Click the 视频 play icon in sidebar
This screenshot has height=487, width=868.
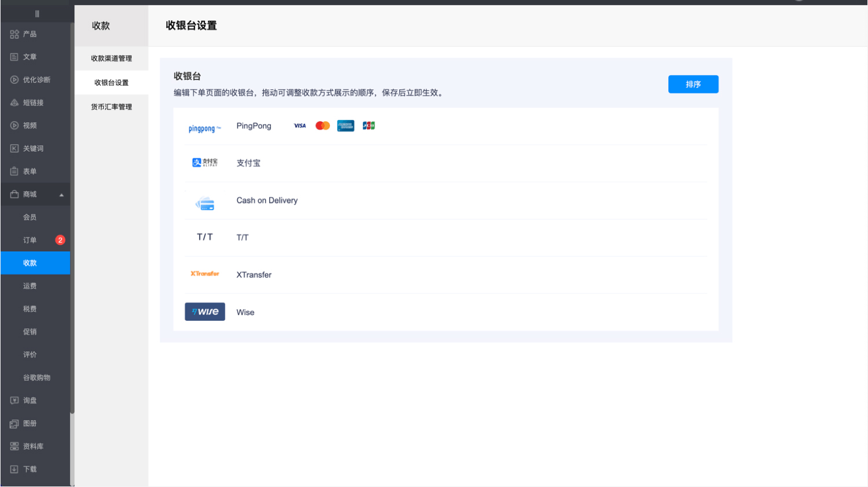[14, 126]
